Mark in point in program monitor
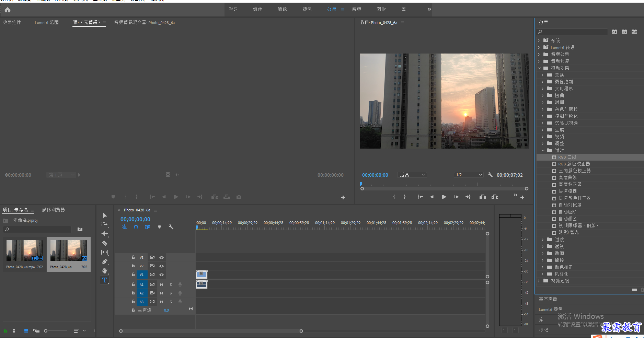Screen dimensions: 644x338 394,197
